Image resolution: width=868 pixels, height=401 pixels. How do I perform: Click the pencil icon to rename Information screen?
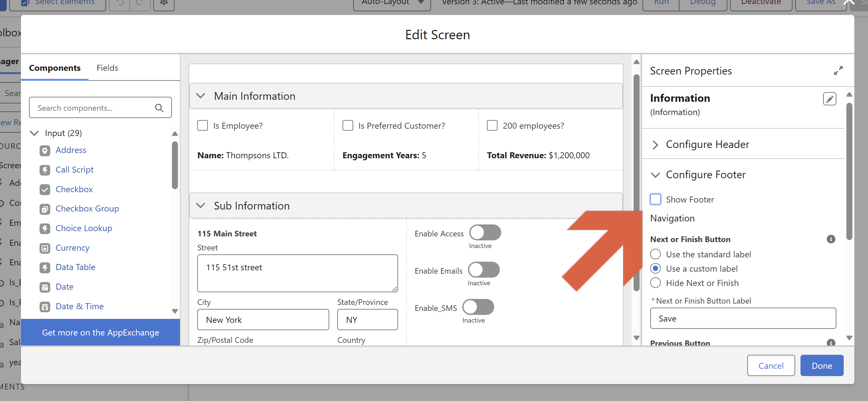tap(829, 99)
